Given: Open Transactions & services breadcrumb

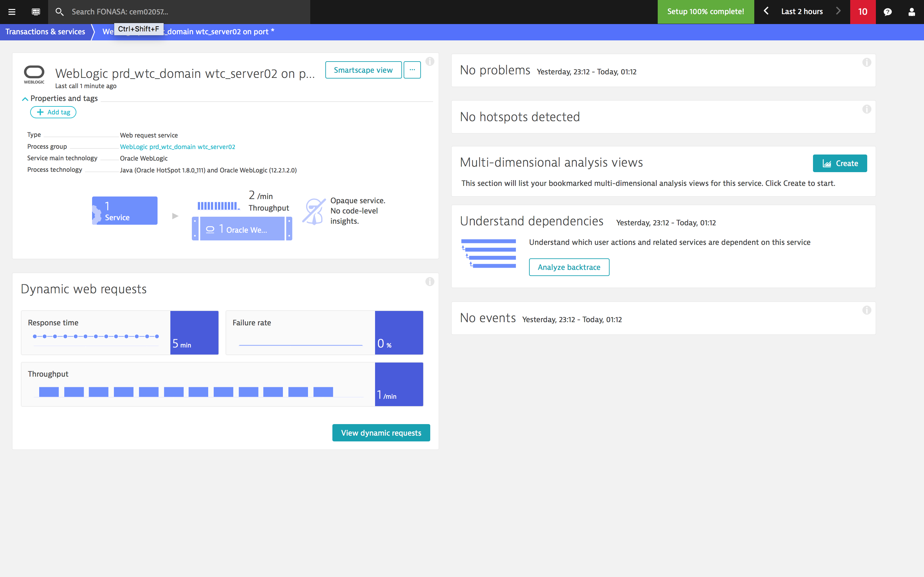Looking at the screenshot, I should (x=45, y=32).
